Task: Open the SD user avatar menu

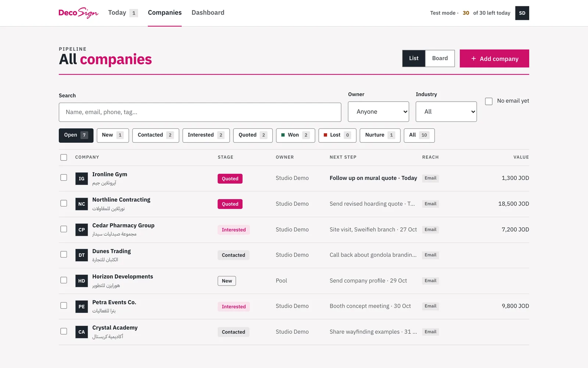Action: click(522, 13)
